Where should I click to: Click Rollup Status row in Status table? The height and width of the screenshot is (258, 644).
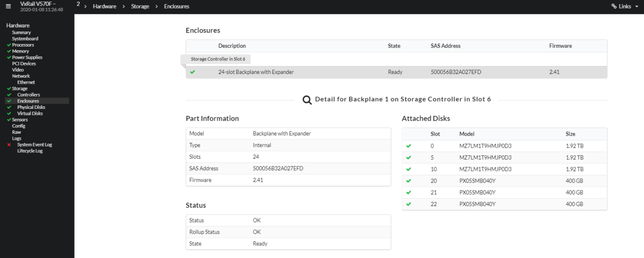288,232
